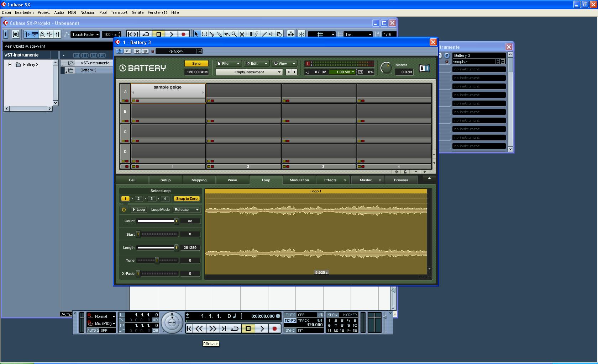Click Fast Forward on the transport panel
This screenshot has height=364, width=598.
pos(213,329)
